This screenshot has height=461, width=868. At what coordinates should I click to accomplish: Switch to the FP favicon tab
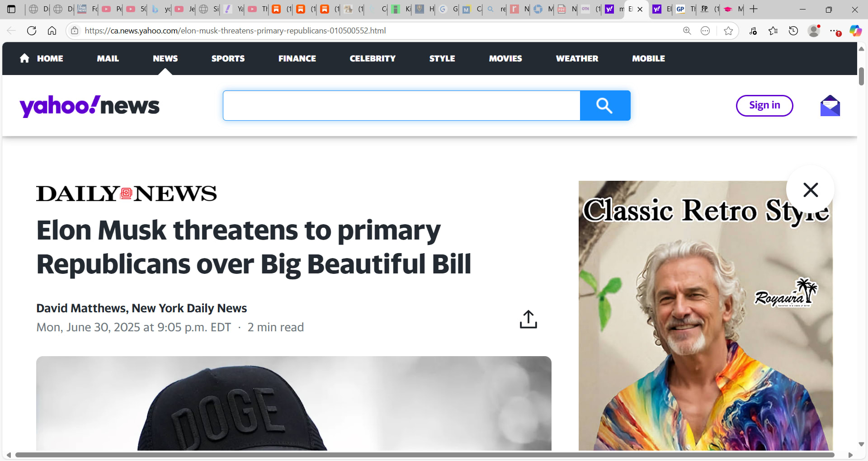coord(709,9)
